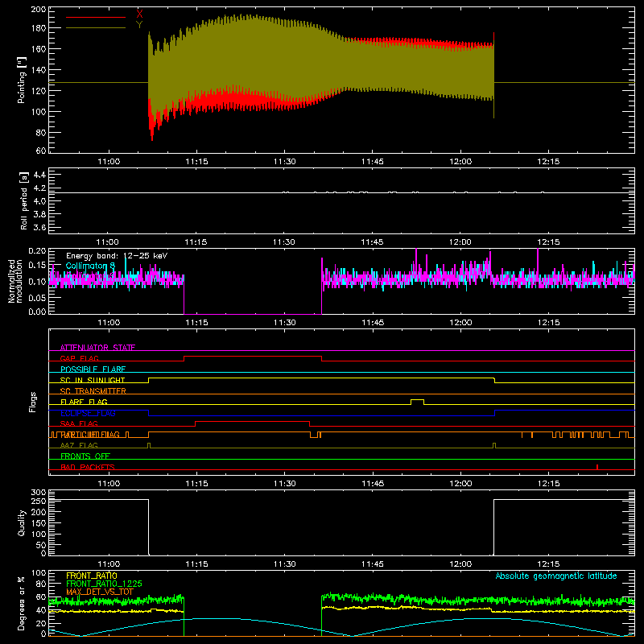Select the BAD_PACKETS label
Image resolution: width=644 pixels, height=644 pixels.
(x=88, y=467)
